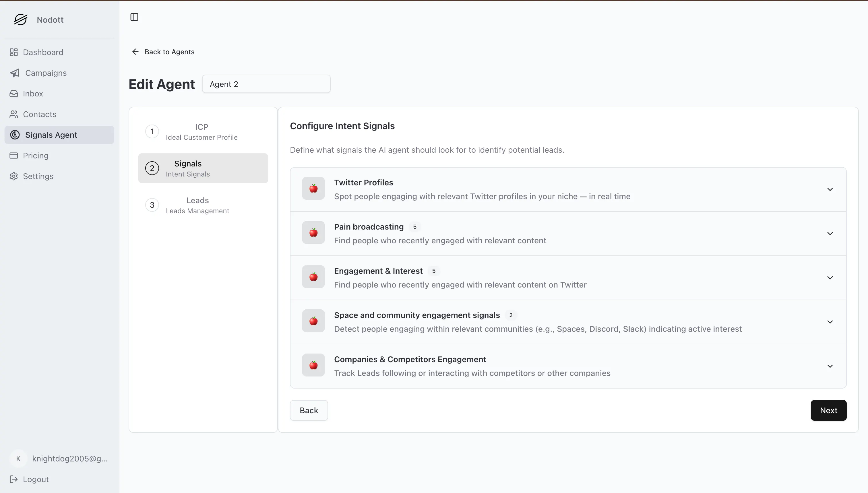This screenshot has height=493, width=868.
Task: Open Contacts in the sidebar
Action: click(59, 114)
